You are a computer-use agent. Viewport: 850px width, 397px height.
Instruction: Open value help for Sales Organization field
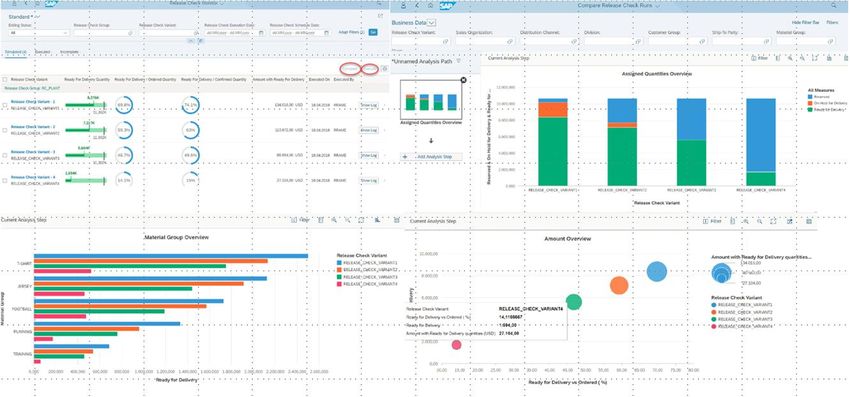[510, 41]
